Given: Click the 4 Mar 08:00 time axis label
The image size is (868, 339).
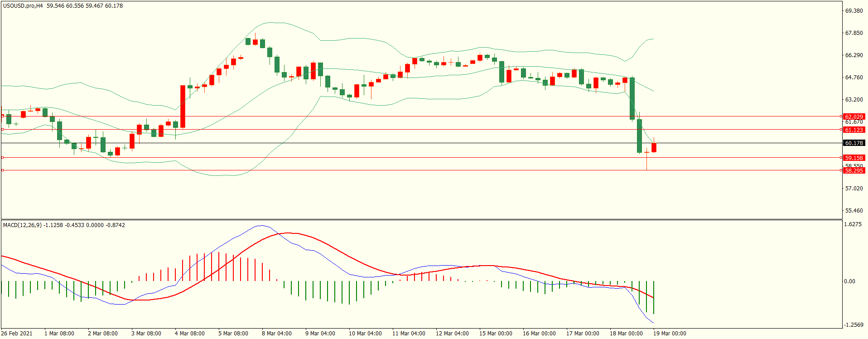Looking at the screenshot, I should coord(189,333).
